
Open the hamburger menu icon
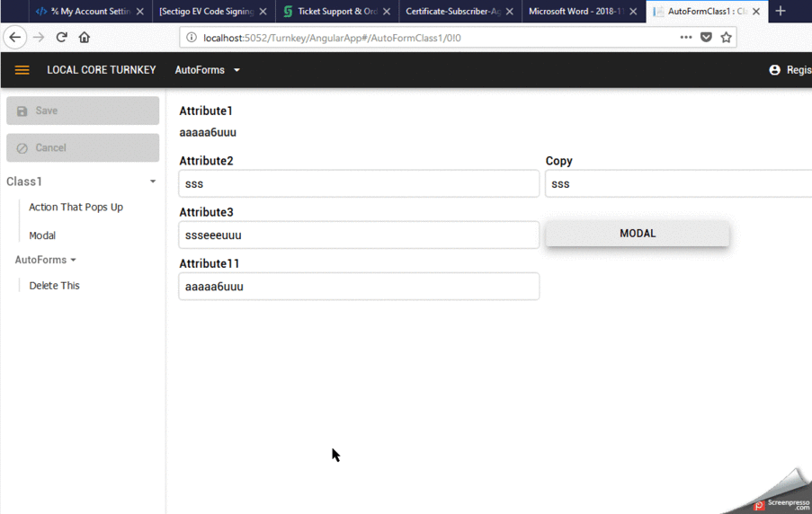(x=22, y=70)
